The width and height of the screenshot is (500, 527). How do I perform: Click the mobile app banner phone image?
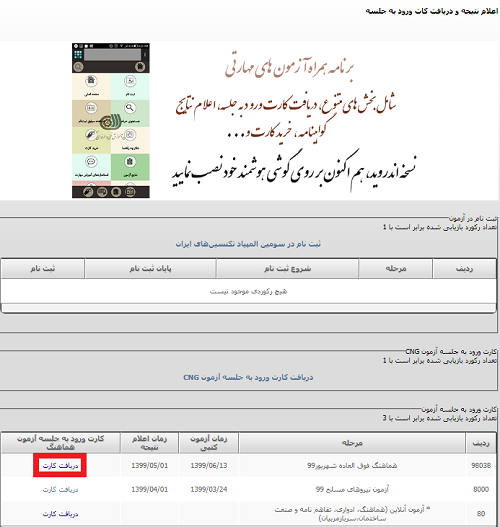(x=111, y=120)
